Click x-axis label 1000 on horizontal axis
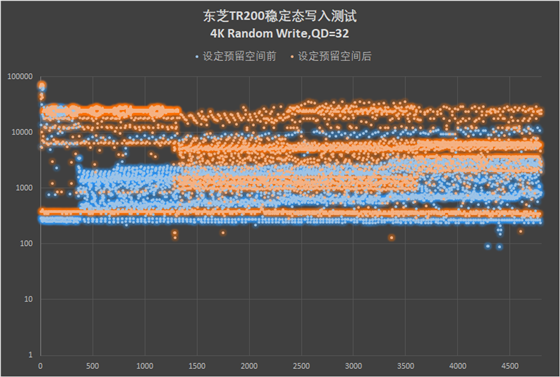560x377 pixels. [x=145, y=366]
